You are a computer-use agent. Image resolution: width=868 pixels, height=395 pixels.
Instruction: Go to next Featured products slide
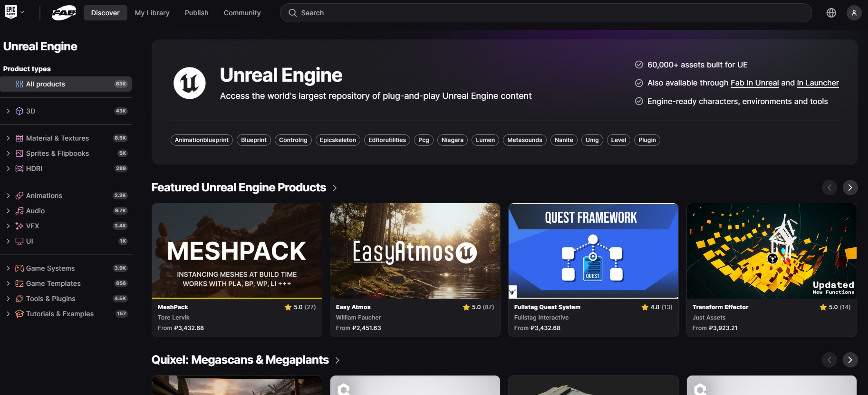(850, 188)
